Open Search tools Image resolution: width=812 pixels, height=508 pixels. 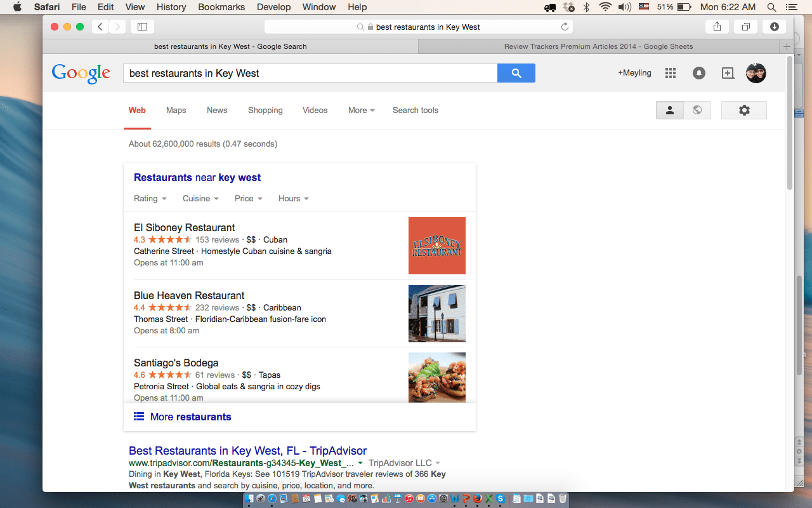tap(416, 110)
